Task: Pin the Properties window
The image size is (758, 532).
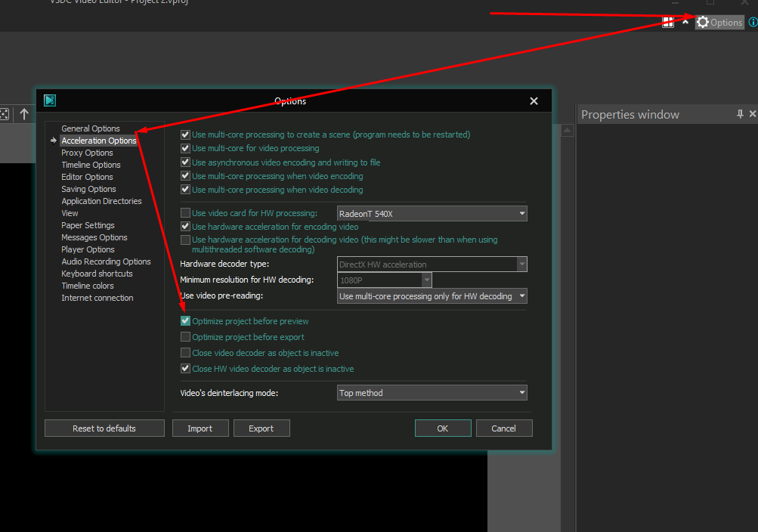Action: point(740,114)
